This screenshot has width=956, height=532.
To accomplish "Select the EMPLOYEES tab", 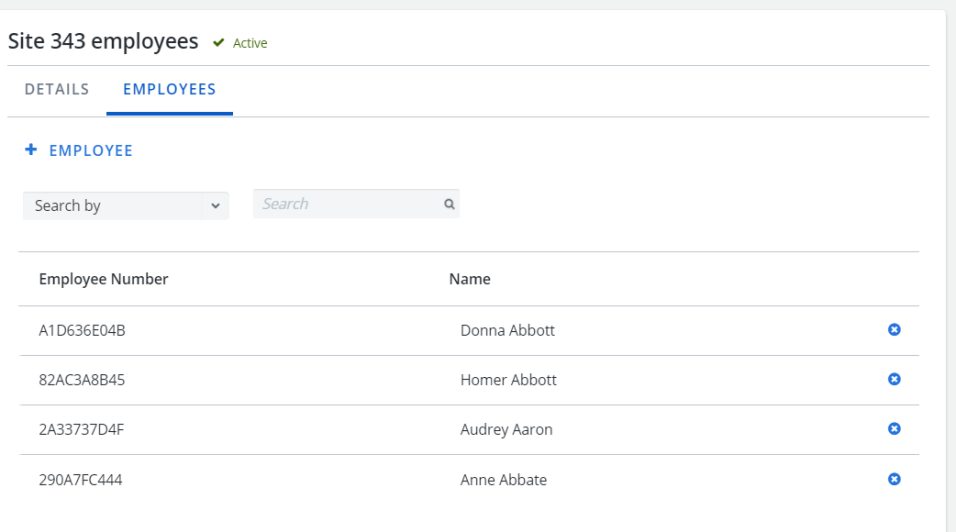I will pyautogui.click(x=169, y=90).
